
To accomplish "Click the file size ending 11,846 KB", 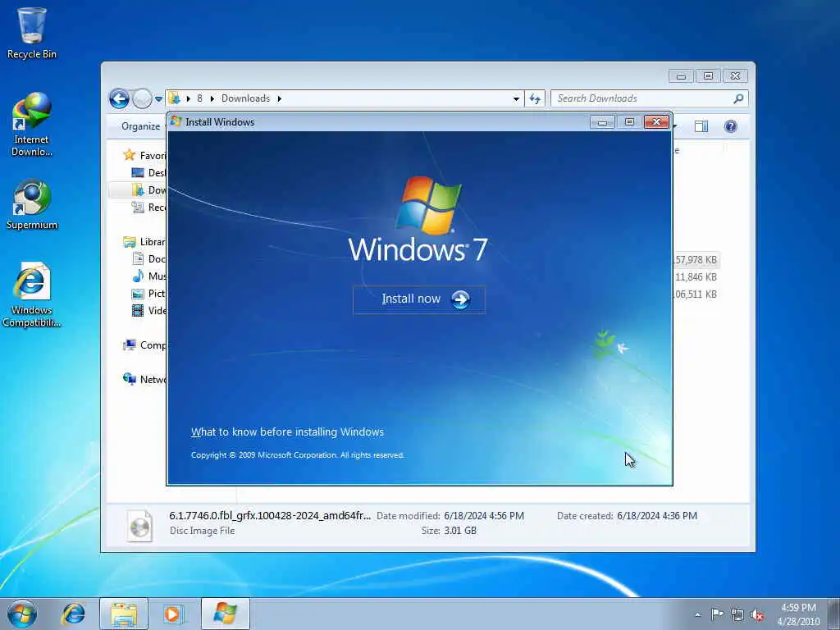I will pos(696,277).
